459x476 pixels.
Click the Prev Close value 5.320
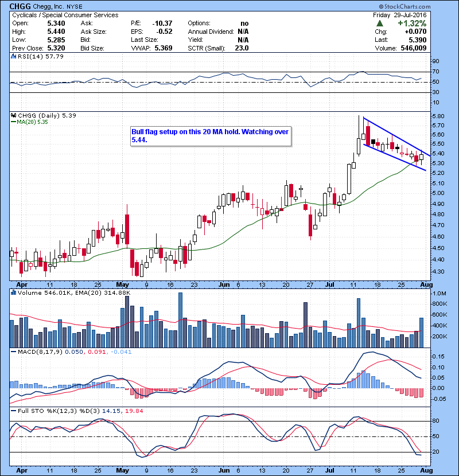click(56, 48)
